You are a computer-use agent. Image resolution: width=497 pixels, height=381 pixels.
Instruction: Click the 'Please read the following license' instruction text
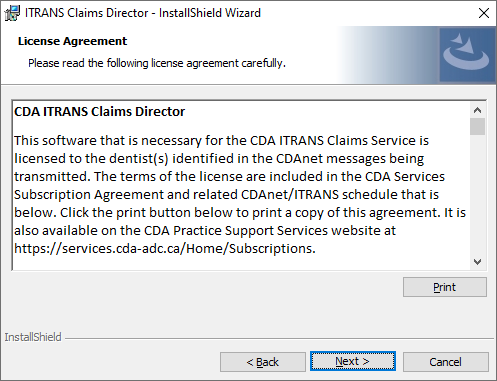point(157,63)
